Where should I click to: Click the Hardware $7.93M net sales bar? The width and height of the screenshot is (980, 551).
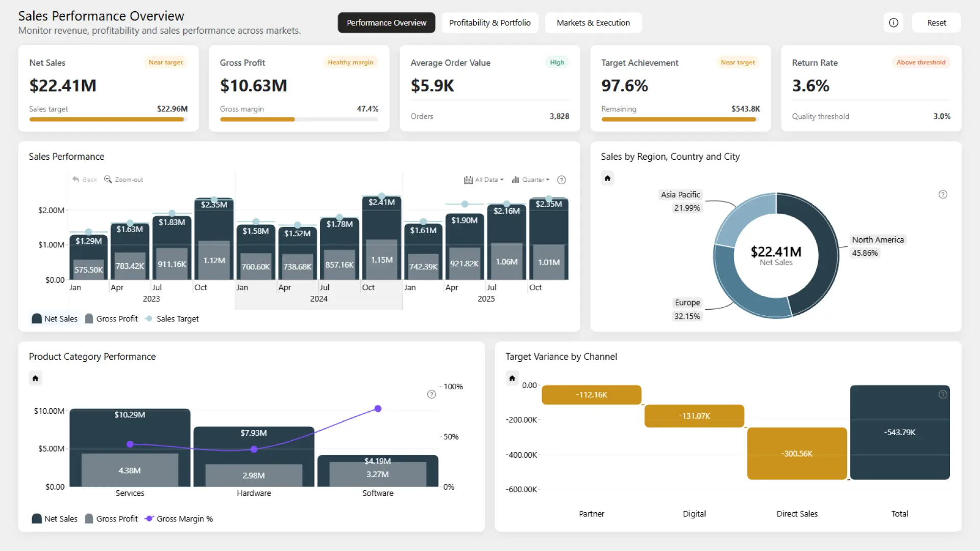click(x=254, y=444)
